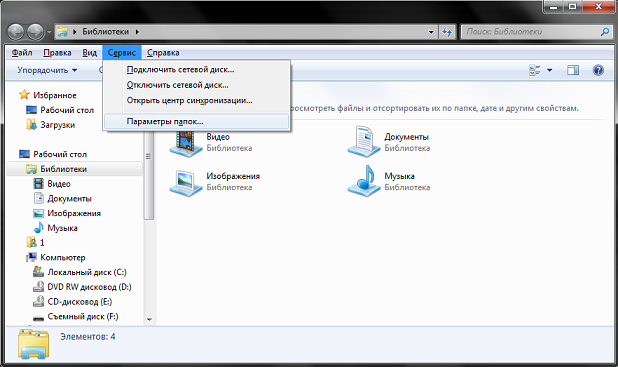Select Музыка in navigation tree
618x367 pixels.
click(62, 228)
